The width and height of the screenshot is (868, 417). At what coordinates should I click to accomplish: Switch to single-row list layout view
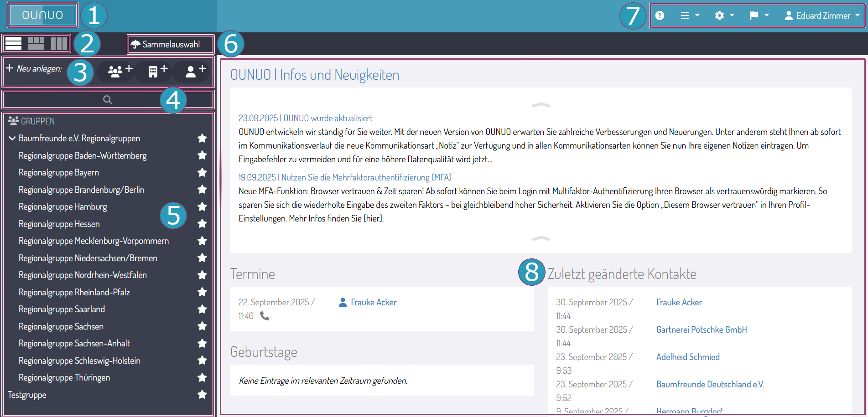point(13,44)
